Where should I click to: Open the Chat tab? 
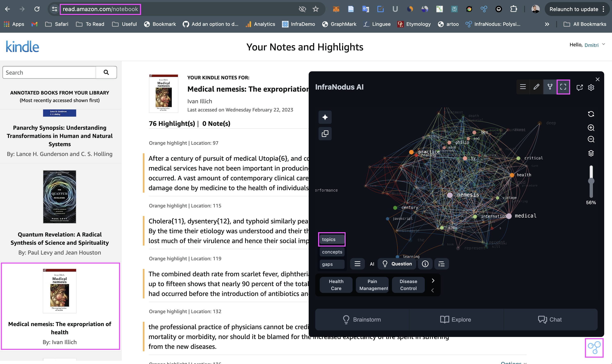[550, 320]
